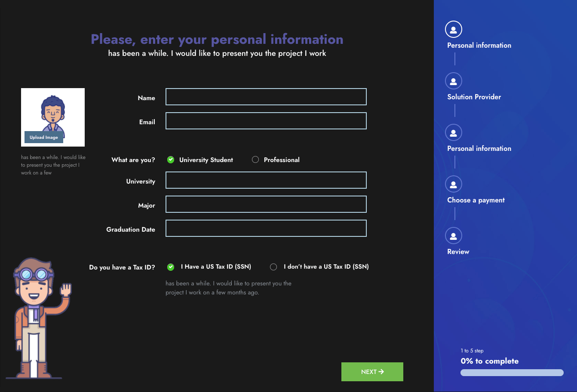Go to the Choose a payment step label
577x392 pixels.
(x=476, y=200)
